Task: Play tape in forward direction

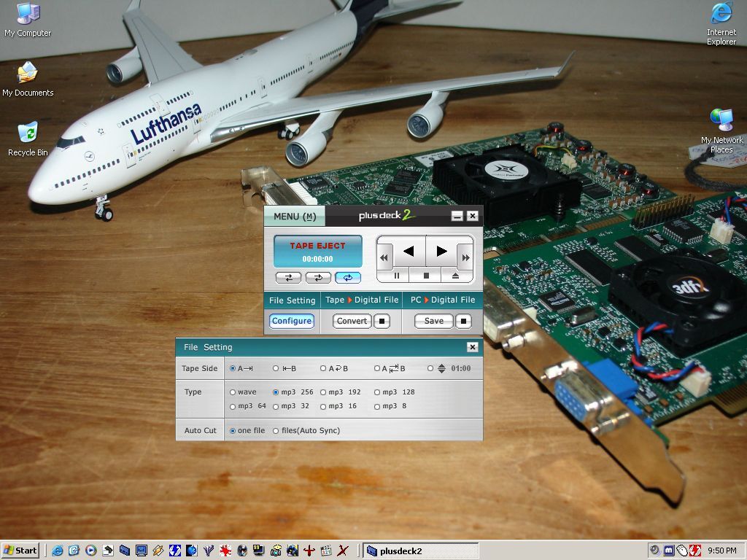Action: [441, 251]
